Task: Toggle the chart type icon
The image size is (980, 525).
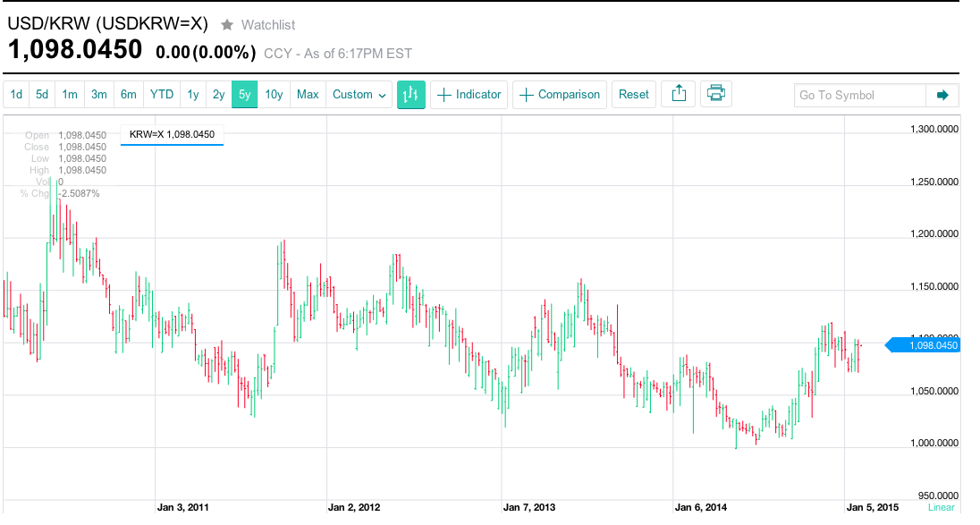Action: [x=410, y=95]
